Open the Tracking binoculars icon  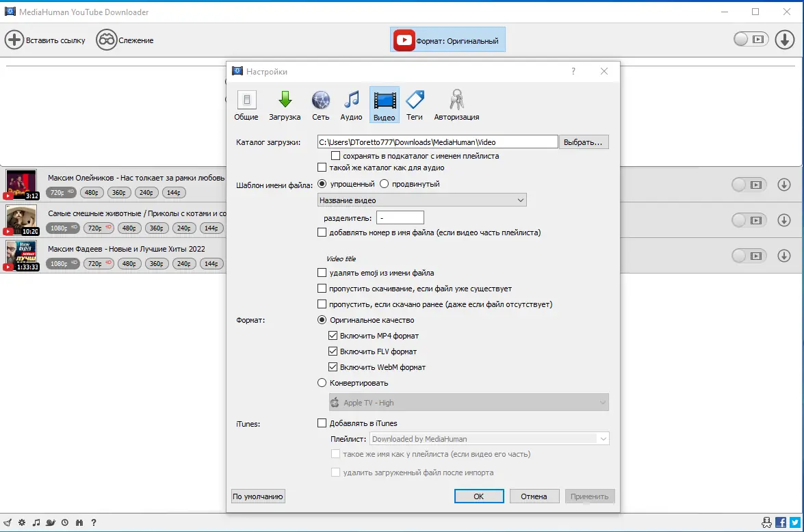coord(107,40)
